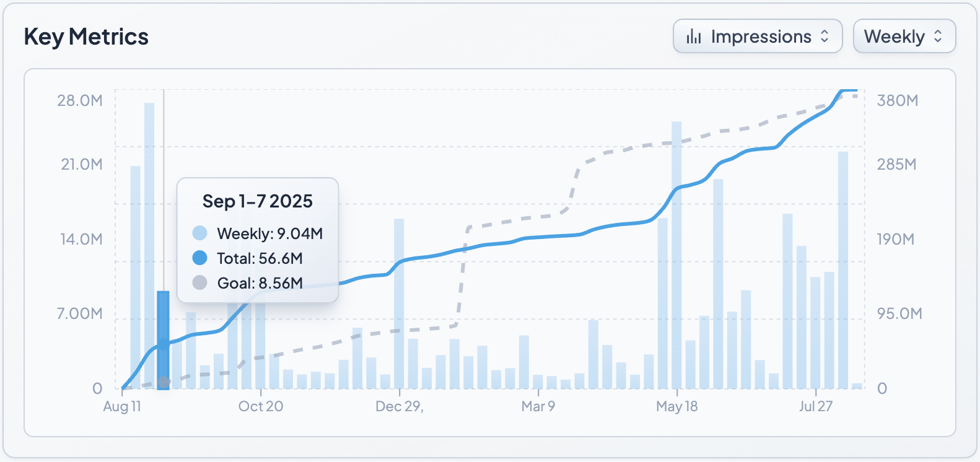Click the "Goal: 8.56M" tooltip value
The image size is (980, 462).
[260, 283]
